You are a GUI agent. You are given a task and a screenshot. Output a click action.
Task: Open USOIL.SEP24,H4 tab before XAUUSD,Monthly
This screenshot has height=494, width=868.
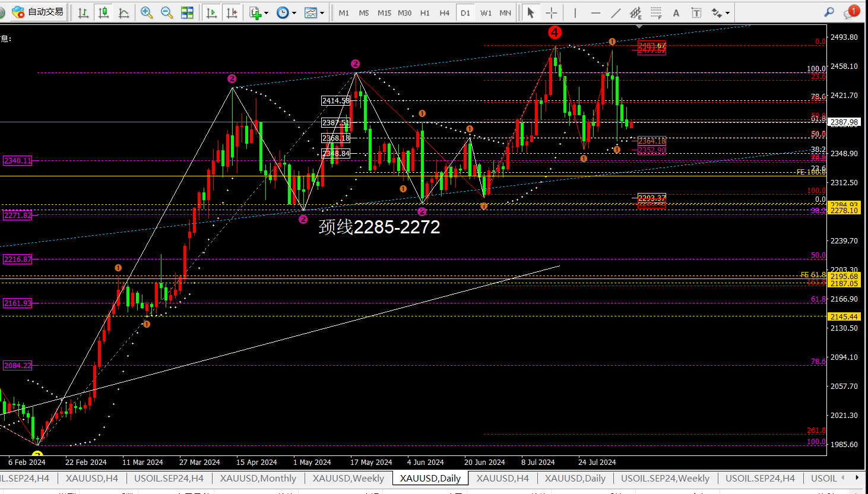click(169, 479)
